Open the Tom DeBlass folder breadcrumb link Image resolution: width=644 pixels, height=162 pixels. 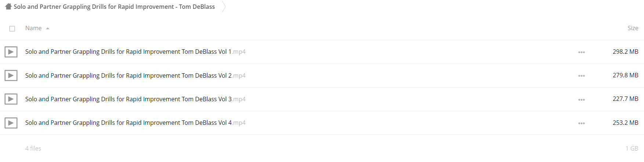114,7
